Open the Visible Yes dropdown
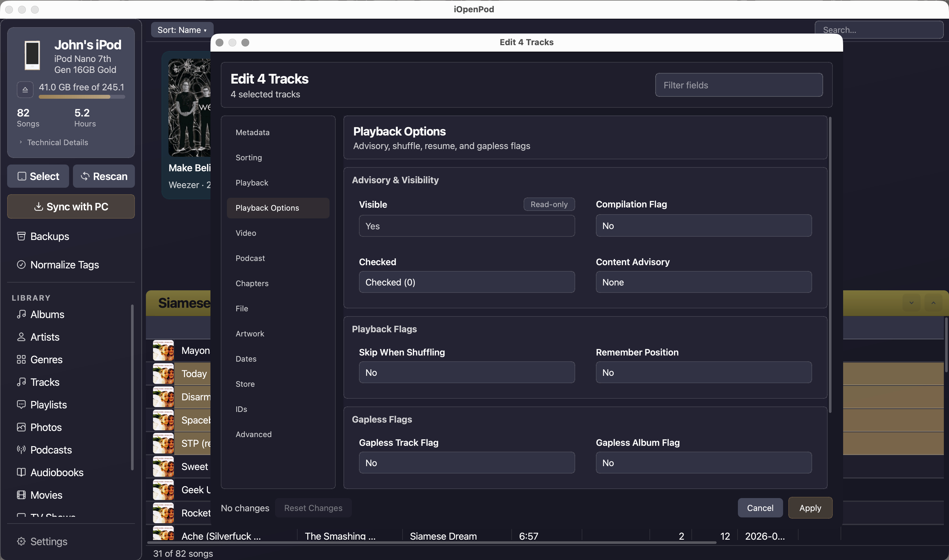The height and width of the screenshot is (560, 949). click(x=466, y=226)
